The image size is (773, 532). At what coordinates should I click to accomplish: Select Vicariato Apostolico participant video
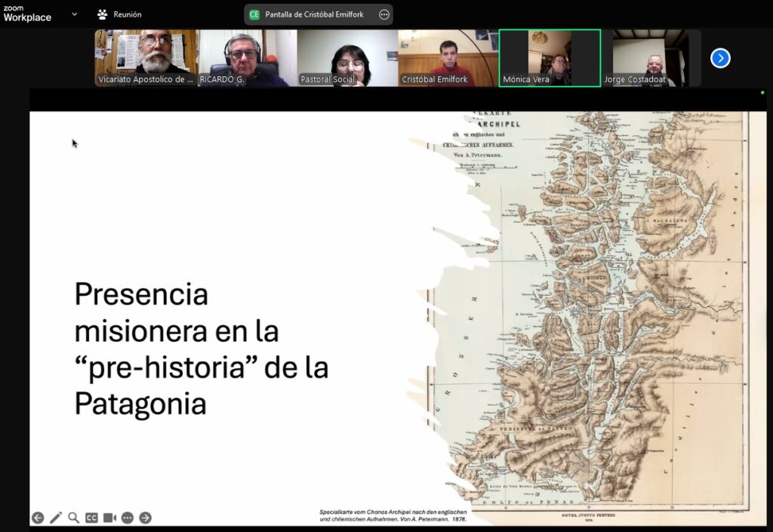click(x=146, y=58)
